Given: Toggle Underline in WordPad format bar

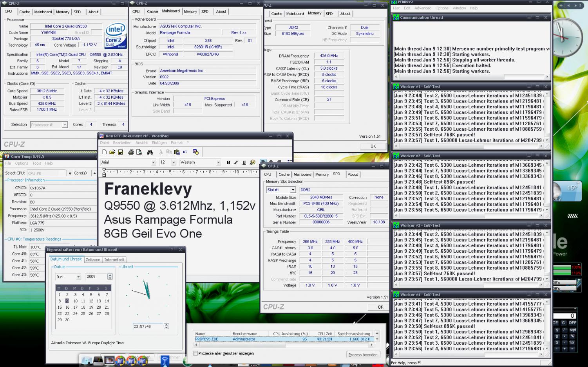Looking at the screenshot, I should [244, 162].
